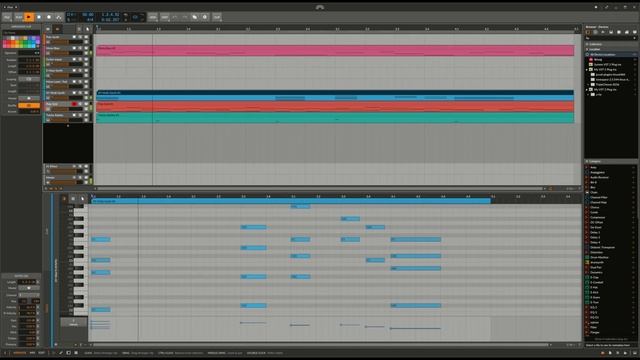Image resolution: width=640 pixels, height=360 pixels.
Task: Open the first browser tab icon (devices)
Action: click(588, 32)
